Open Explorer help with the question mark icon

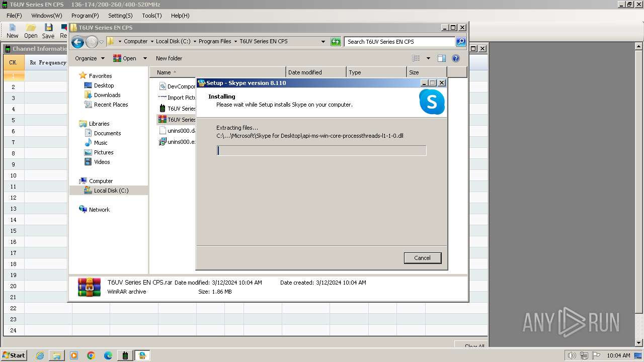pos(456,58)
